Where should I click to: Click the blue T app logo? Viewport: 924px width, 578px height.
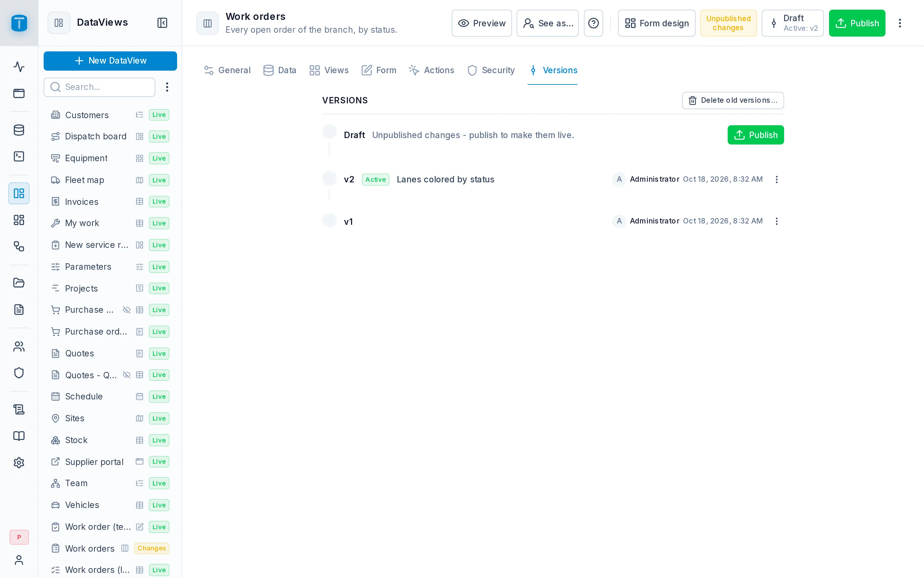pyautogui.click(x=19, y=23)
